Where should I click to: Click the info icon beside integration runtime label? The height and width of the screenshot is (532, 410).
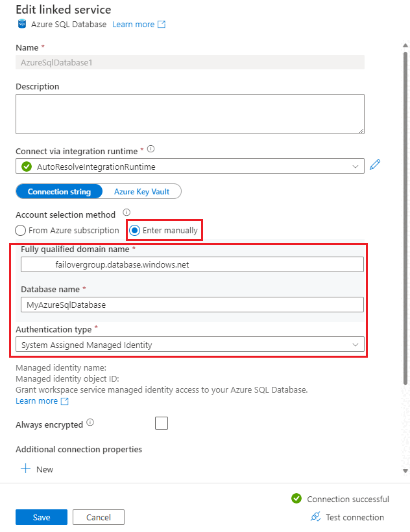[x=151, y=149]
